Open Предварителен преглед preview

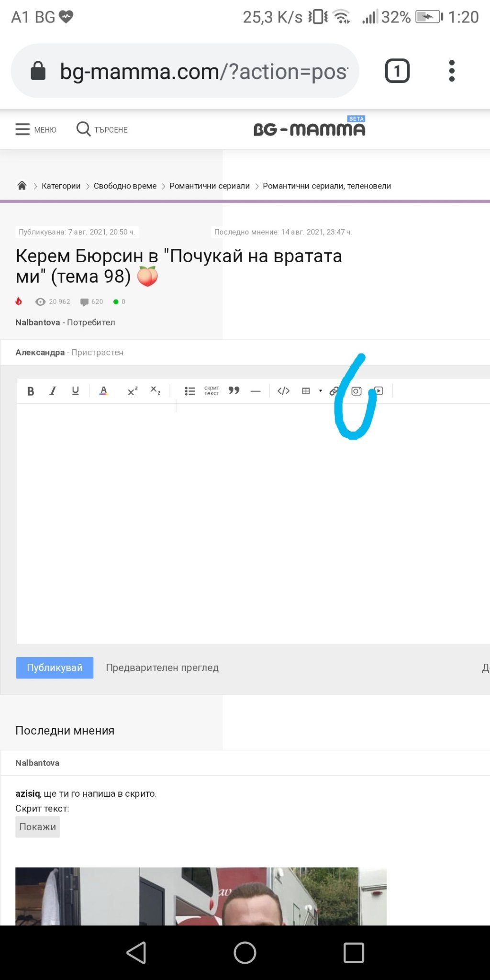[162, 668]
